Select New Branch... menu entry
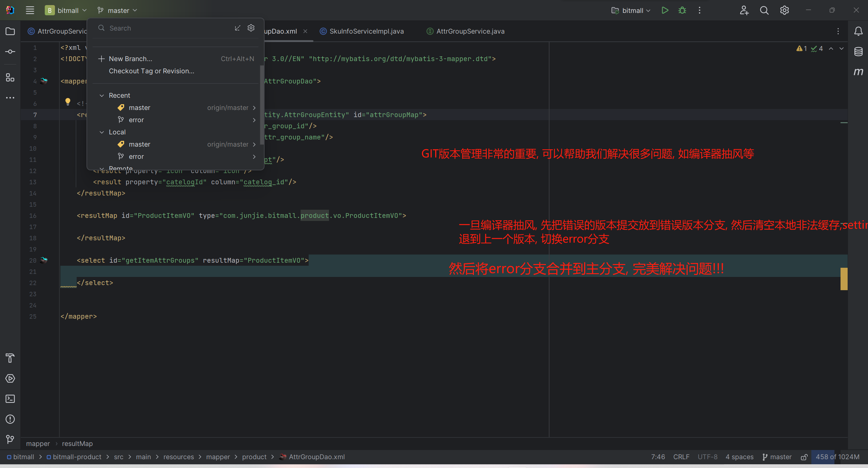 [x=176, y=59]
